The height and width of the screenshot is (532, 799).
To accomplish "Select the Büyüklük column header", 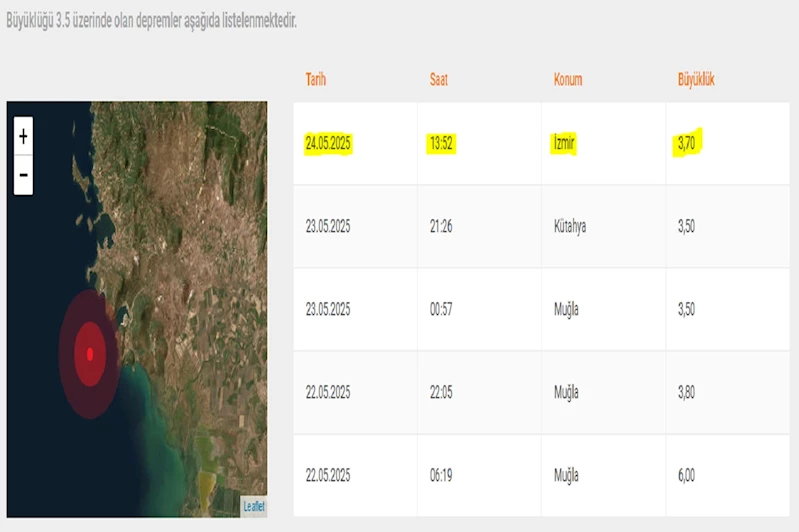I will coord(696,79).
